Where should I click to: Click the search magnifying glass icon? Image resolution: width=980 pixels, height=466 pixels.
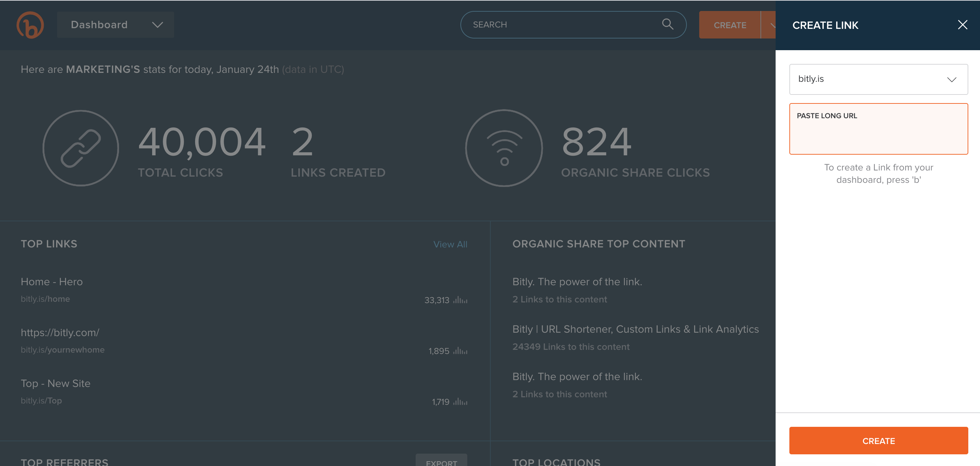pos(667,24)
